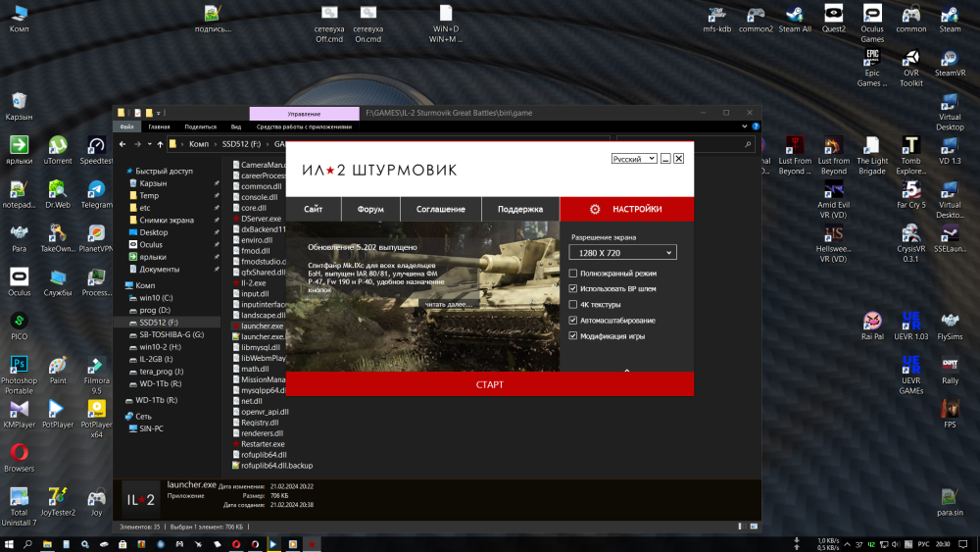
Task: Launch Filmora 9.5 desktop icon
Action: 96,375
